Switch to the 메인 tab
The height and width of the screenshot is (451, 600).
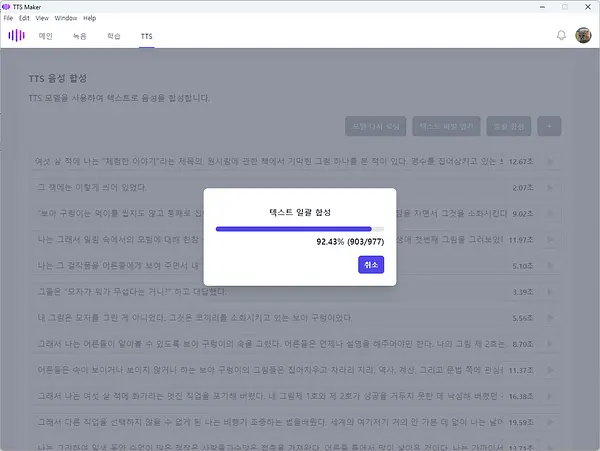point(46,36)
